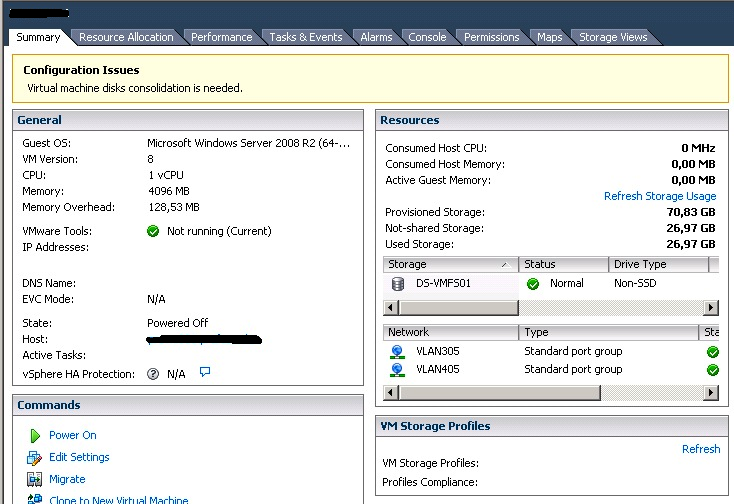Image resolution: width=734 pixels, height=504 pixels.
Task: Click the VLAN405 network icon
Action: point(397,370)
